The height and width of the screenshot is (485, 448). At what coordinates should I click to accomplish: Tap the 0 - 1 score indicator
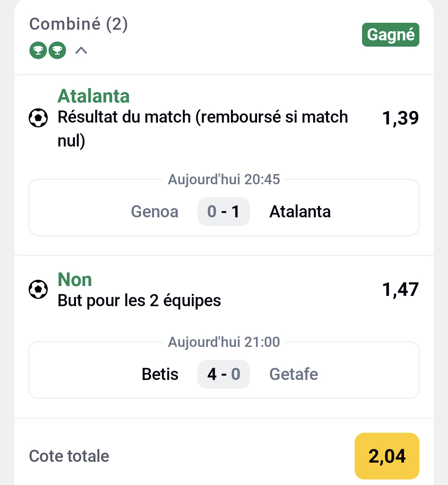[224, 211]
